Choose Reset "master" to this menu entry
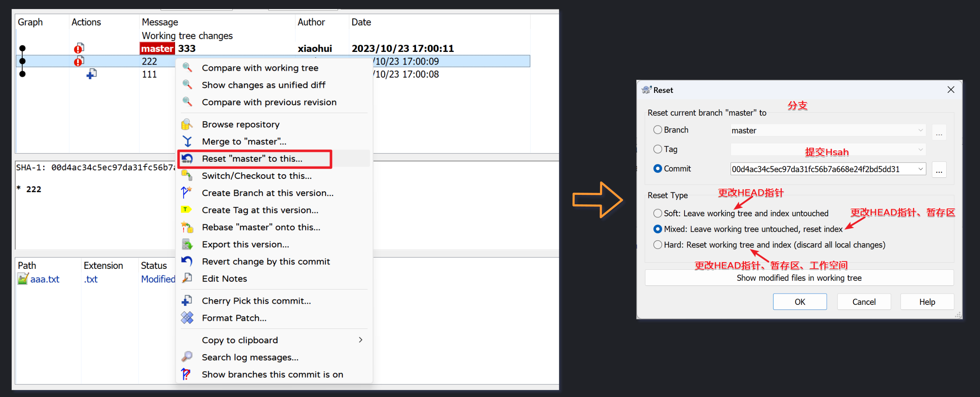 252,159
